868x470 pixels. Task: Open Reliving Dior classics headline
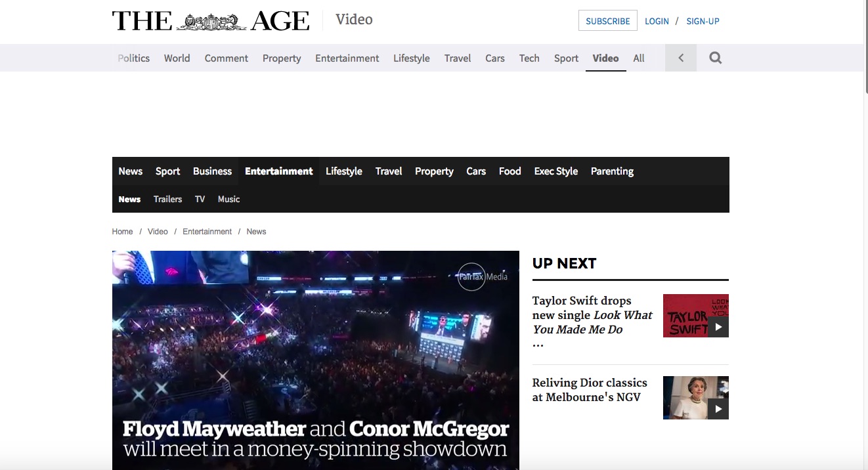coord(589,390)
